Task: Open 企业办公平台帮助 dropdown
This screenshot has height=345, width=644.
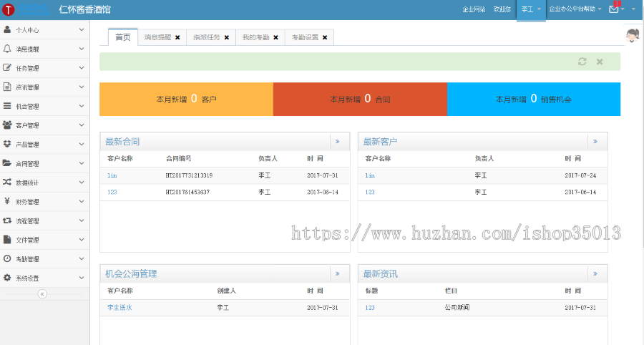Action: tap(575, 9)
